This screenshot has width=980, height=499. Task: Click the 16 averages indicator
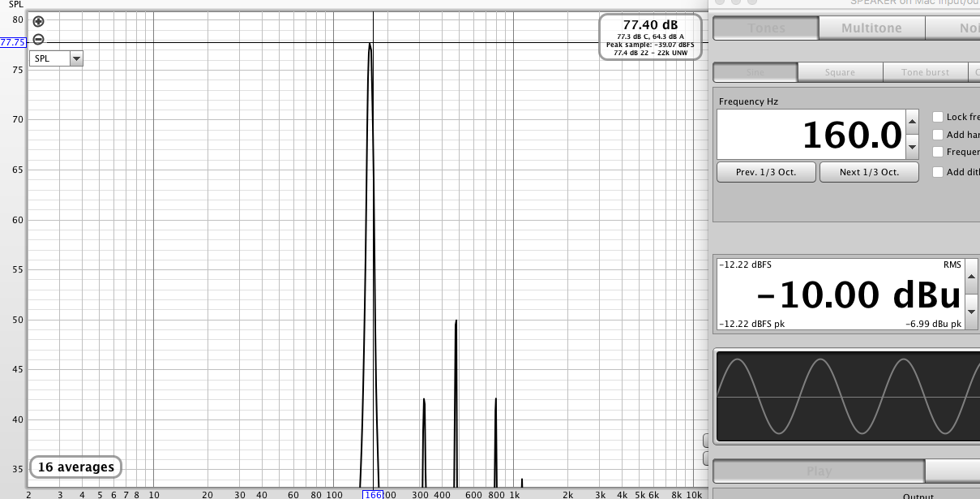click(76, 467)
